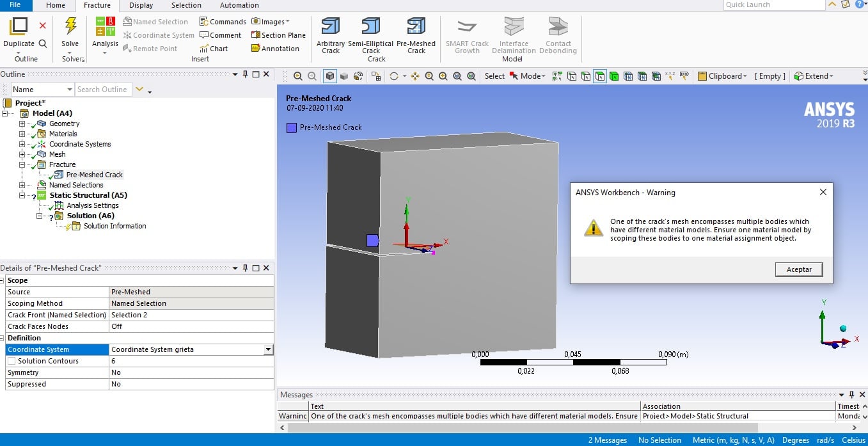The image size is (868, 446).
Task: Click the 2 Messages status bar entry
Action: pyautogui.click(x=608, y=440)
